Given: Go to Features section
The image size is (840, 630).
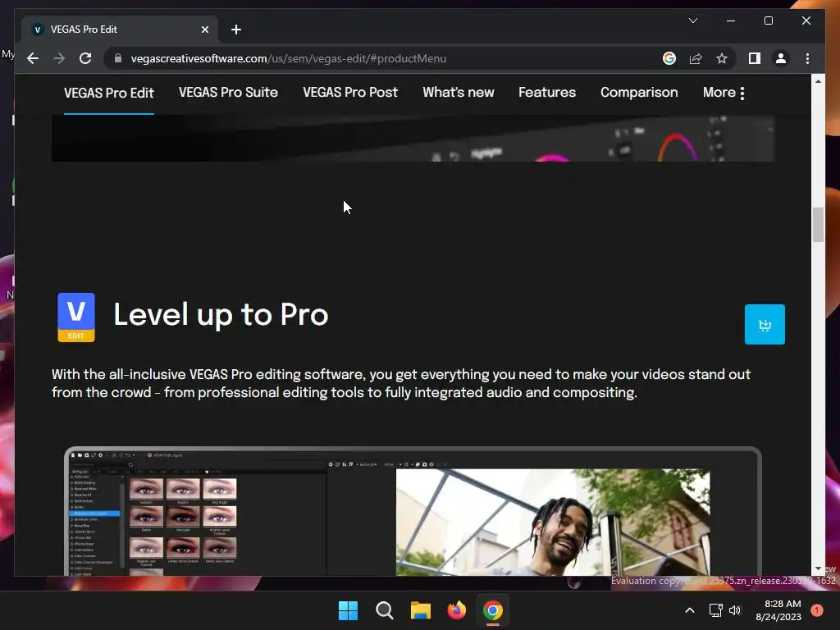Looking at the screenshot, I should (547, 92).
